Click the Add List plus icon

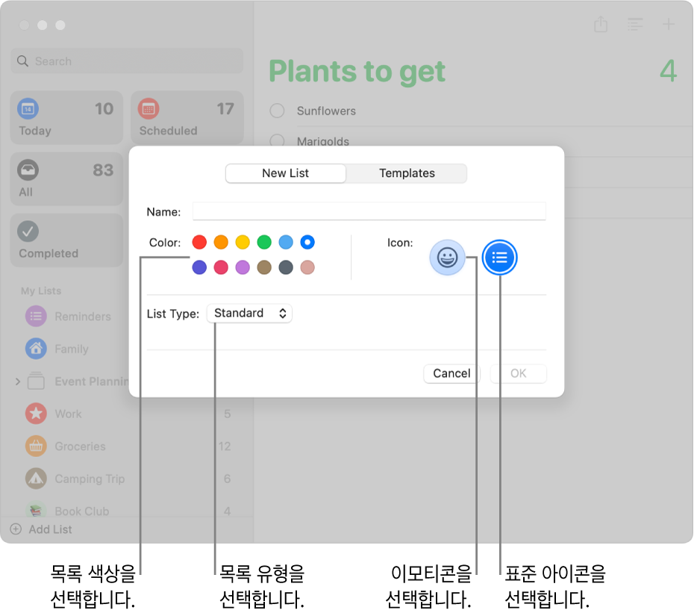(x=16, y=529)
